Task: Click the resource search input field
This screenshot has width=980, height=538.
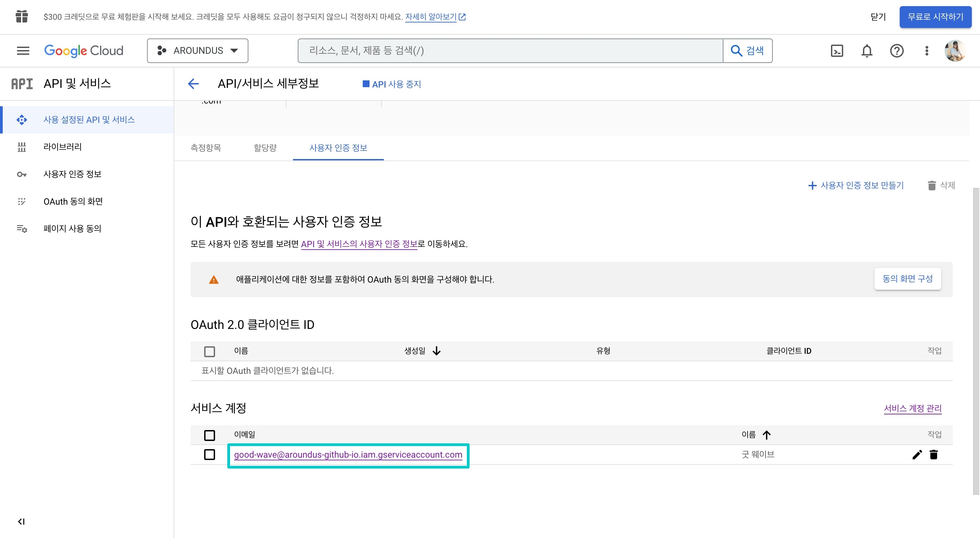Action: [x=510, y=51]
